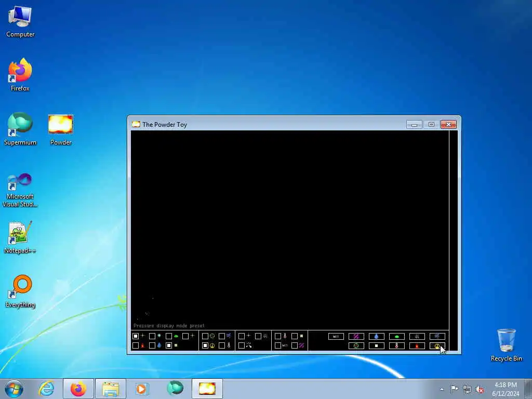Viewport: 532px width, 399px height.
Task: Select the Notepad++ desktop shortcut
Action: 20,237
